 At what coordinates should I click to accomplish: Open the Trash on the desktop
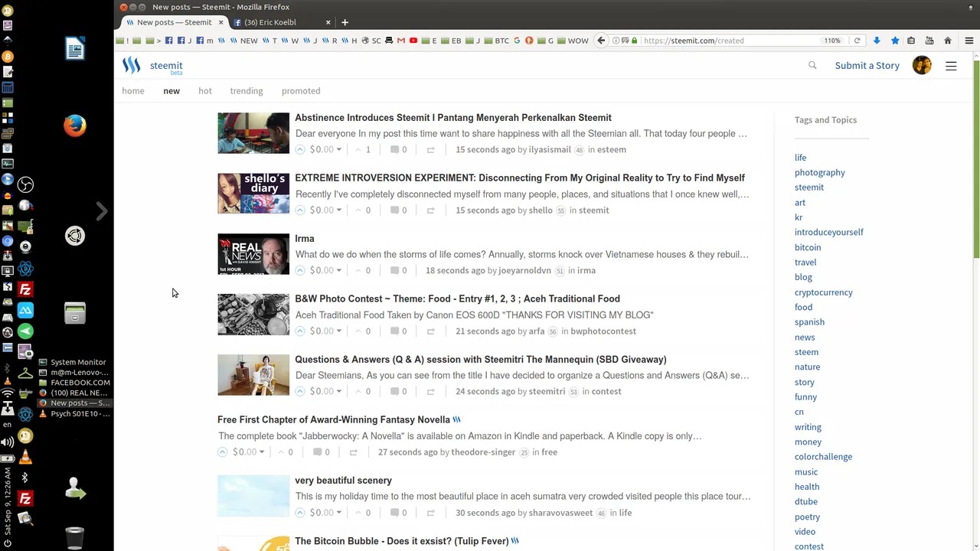[74, 537]
